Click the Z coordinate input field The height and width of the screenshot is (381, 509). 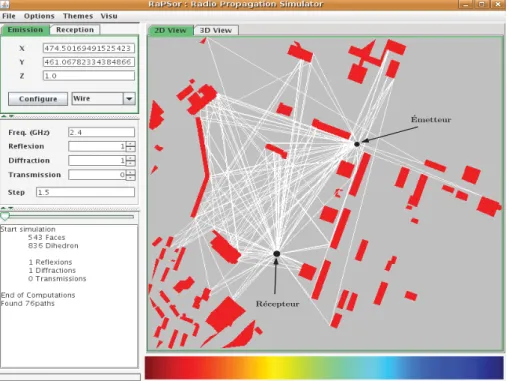click(89, 76)
